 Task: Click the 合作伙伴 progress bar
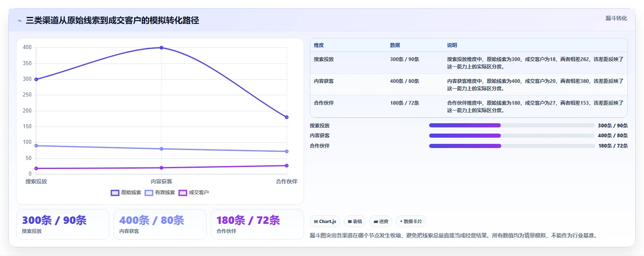click(512, 146)
